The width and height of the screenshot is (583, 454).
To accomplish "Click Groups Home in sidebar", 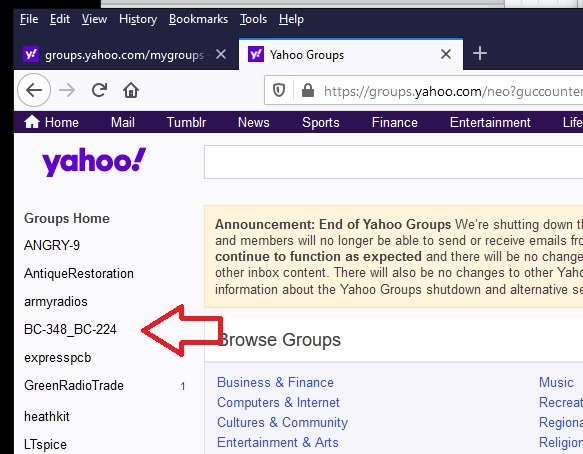I will tap(67, 218).
